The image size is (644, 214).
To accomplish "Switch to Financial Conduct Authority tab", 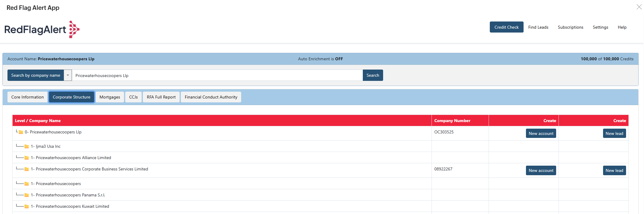I will 211,97.
